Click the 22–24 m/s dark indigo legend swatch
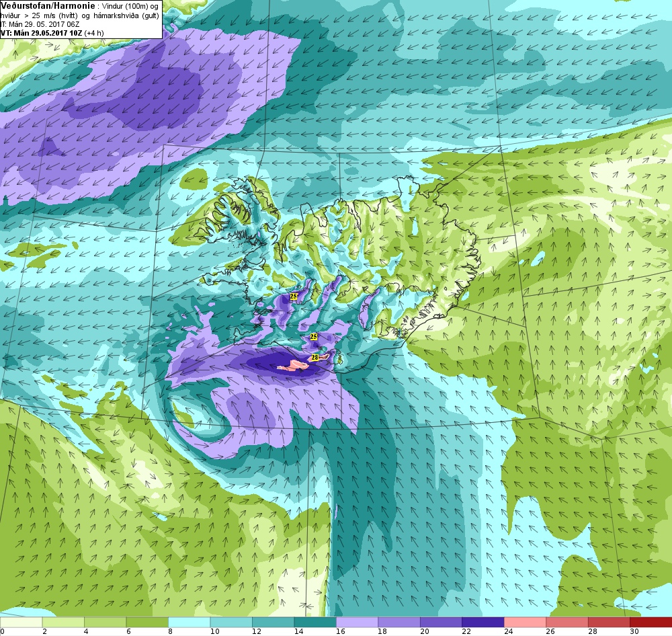The height and width of the screenshot is (636, 672). [483, 622]
